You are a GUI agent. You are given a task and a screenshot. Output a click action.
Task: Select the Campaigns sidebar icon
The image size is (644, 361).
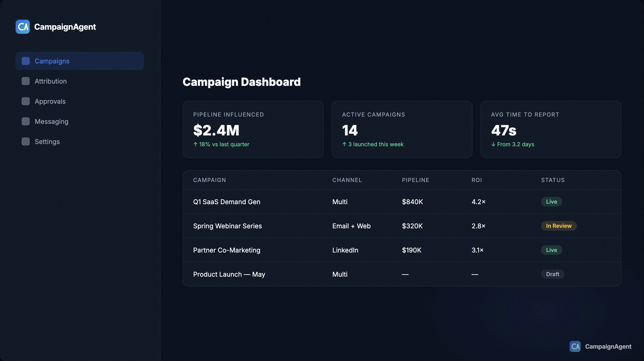click(x=26, y=61)
